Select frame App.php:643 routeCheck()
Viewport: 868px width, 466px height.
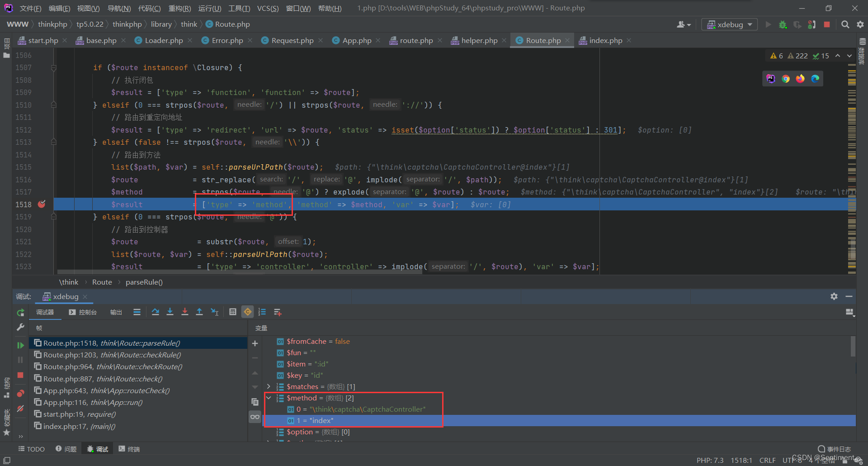click(x=138, y=390)
